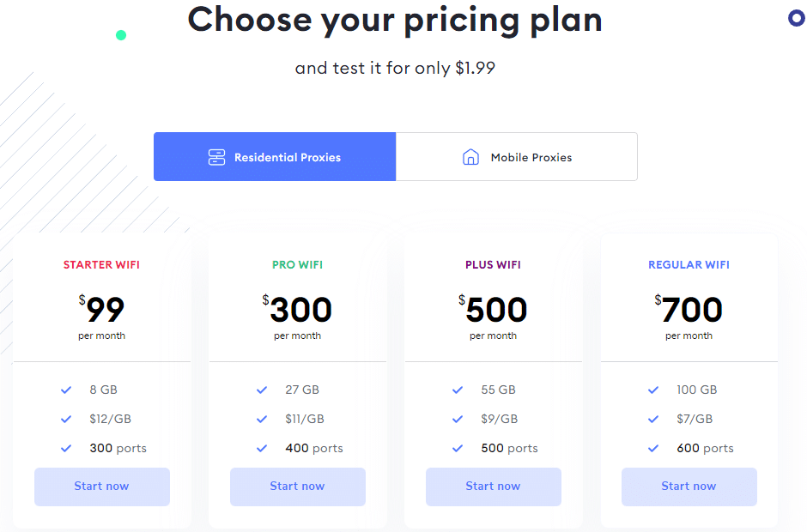
Task: Click the Residential Proxies server icon
Action: tap(216, 157)
